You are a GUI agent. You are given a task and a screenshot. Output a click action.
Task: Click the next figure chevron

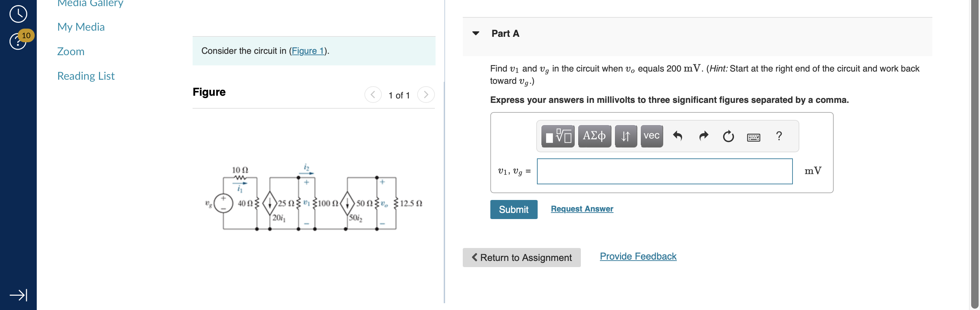click(426, 95)
